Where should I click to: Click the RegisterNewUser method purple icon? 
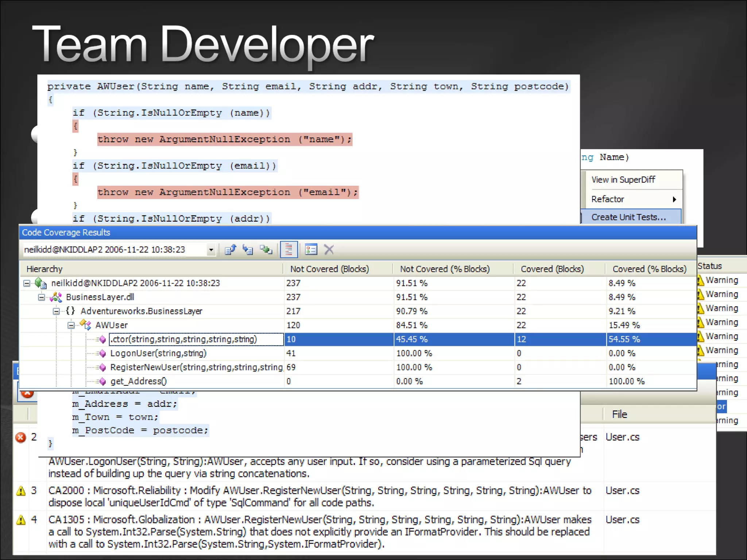[x=102, y=367]
